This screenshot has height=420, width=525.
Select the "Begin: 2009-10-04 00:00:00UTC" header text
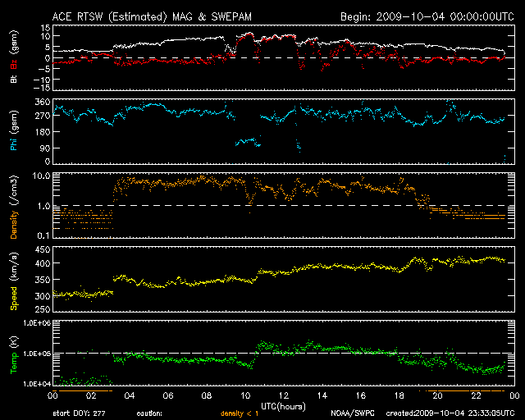[427, 16]
